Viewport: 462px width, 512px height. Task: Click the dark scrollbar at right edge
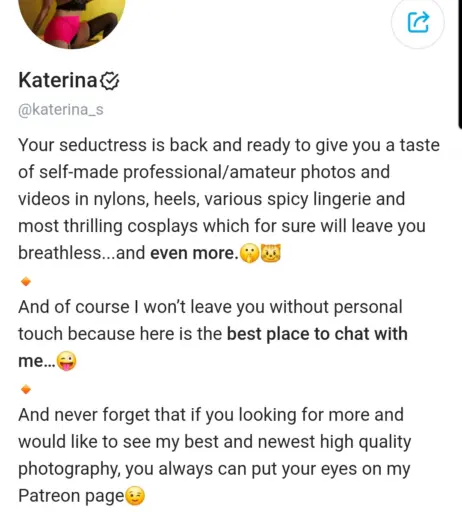(460, 63)
